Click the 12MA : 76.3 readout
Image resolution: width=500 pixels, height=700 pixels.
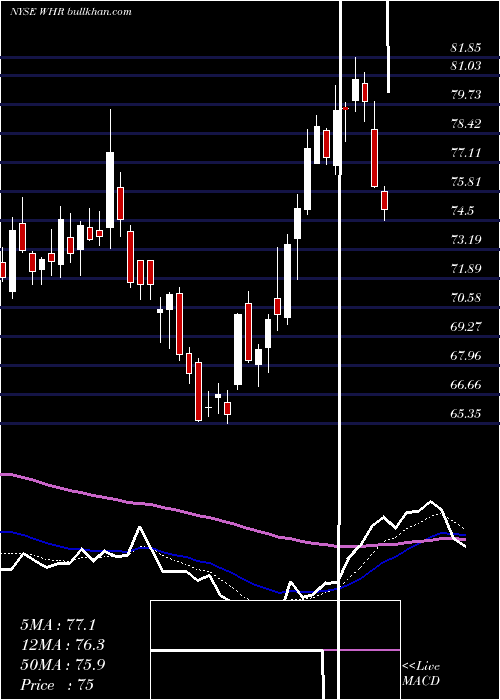pos(63,645)
